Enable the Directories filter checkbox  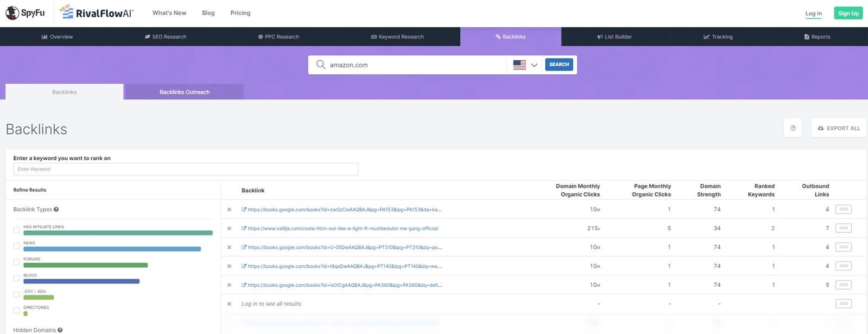coord(16,311)
